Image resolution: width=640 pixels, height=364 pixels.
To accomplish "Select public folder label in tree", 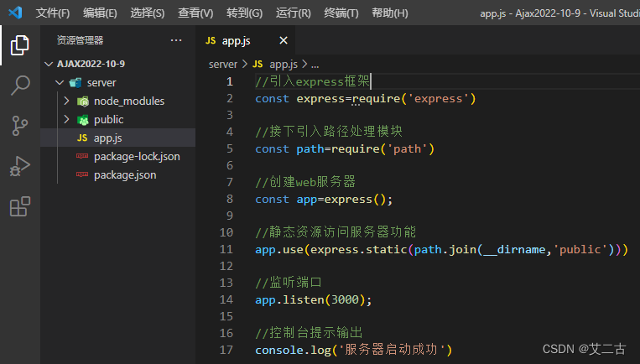I will 108,120.
